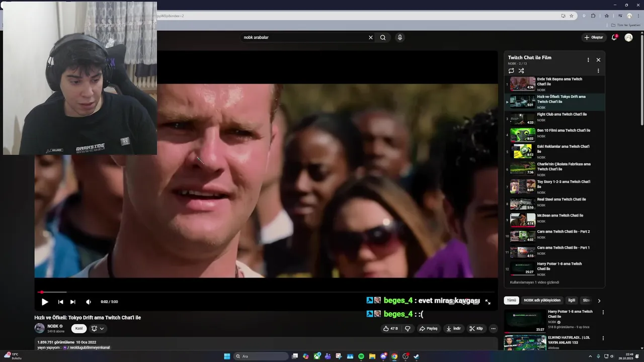The image size is (644, 362).
Task: Open the notifications bell in the header
Action: 614,37
